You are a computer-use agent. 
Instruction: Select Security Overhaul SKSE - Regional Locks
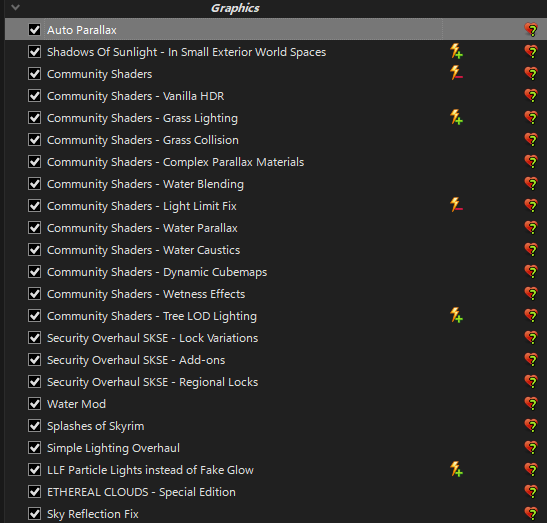coord(152,382)
